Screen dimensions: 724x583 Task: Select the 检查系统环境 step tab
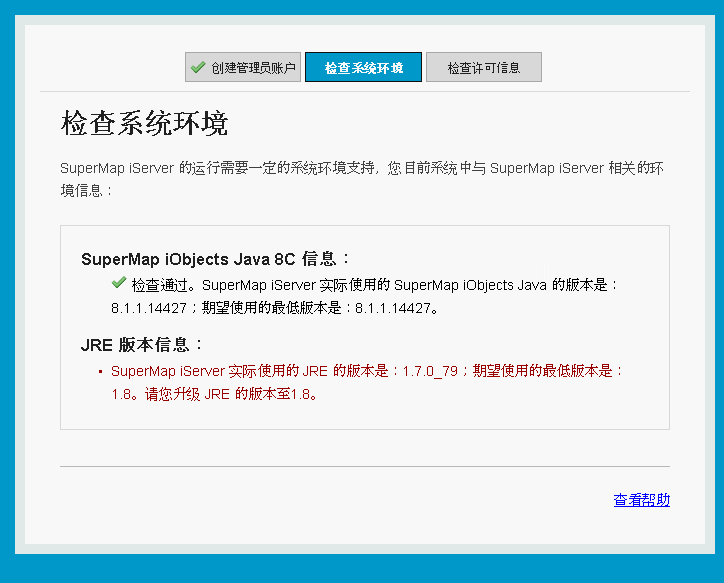pos(363,67)
